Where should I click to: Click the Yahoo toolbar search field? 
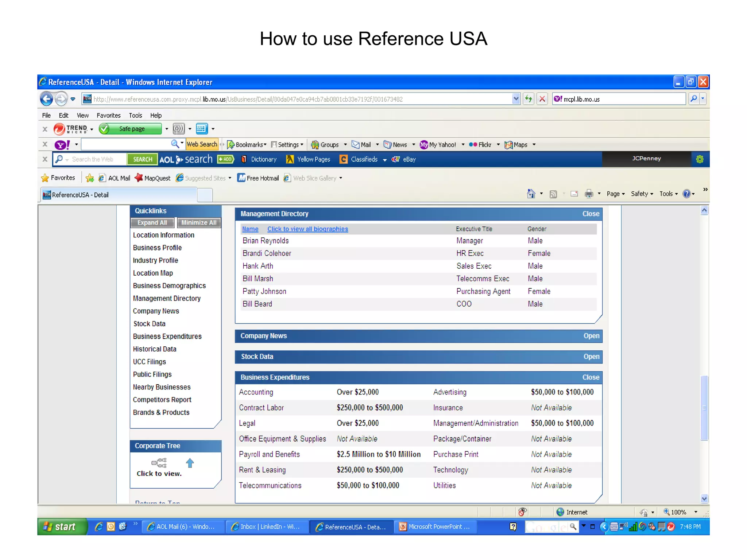click(x=126, y=145)
